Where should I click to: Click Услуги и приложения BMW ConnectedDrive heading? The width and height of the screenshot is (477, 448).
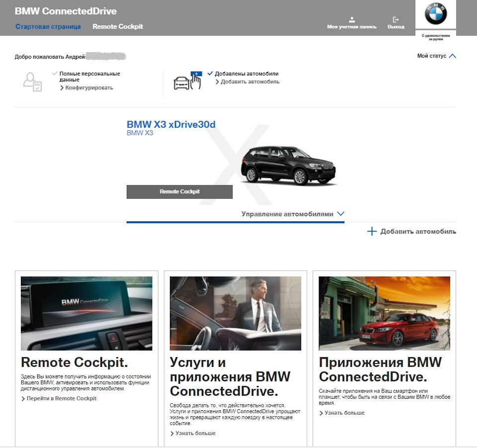(230, 376)
